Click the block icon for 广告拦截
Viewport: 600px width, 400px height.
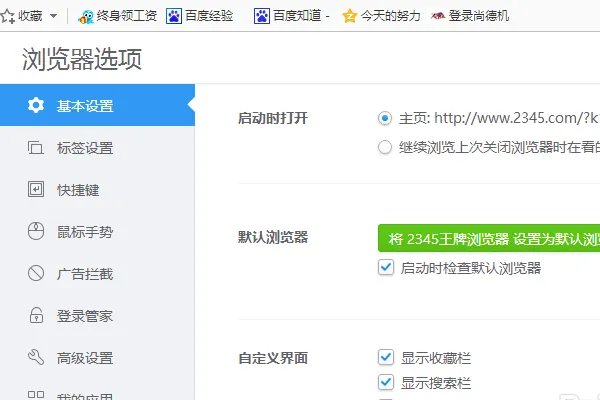(36, 273)
